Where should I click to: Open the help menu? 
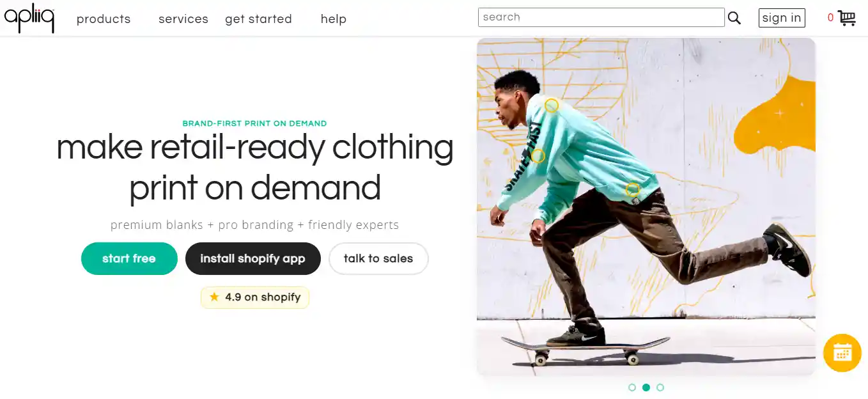[x=333, y=19]
